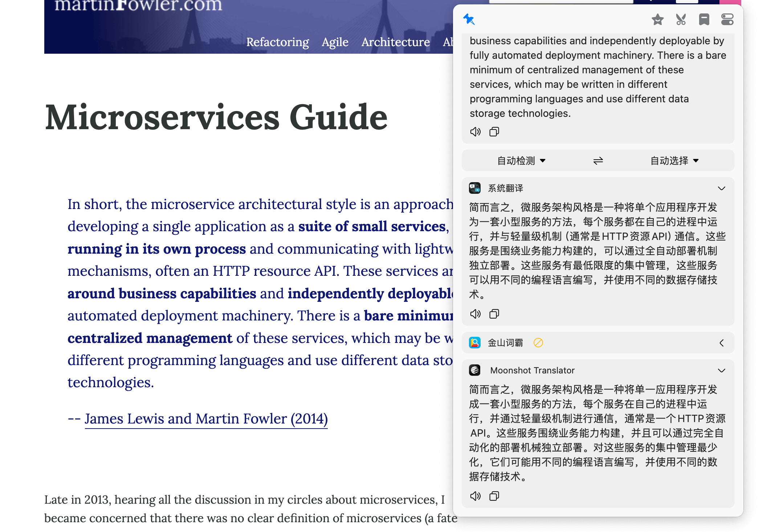Swap source and target languages
763x532 pixels.
[x=598, y=160]
